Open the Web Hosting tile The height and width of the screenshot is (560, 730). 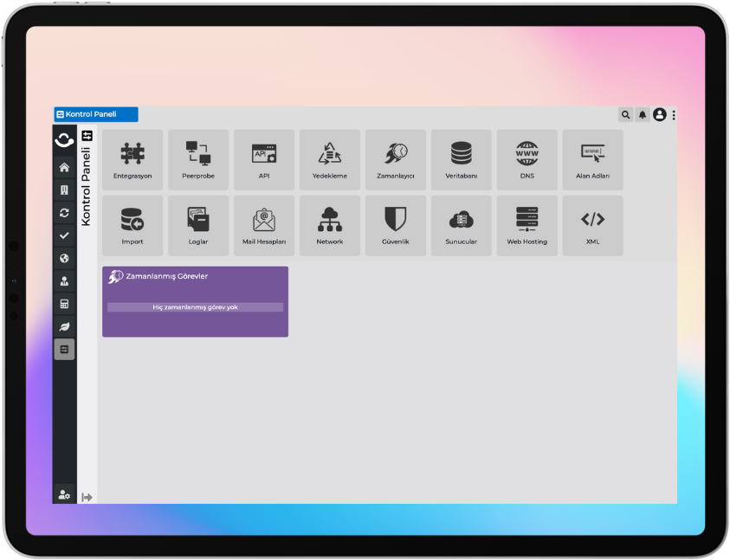point(527,225)
